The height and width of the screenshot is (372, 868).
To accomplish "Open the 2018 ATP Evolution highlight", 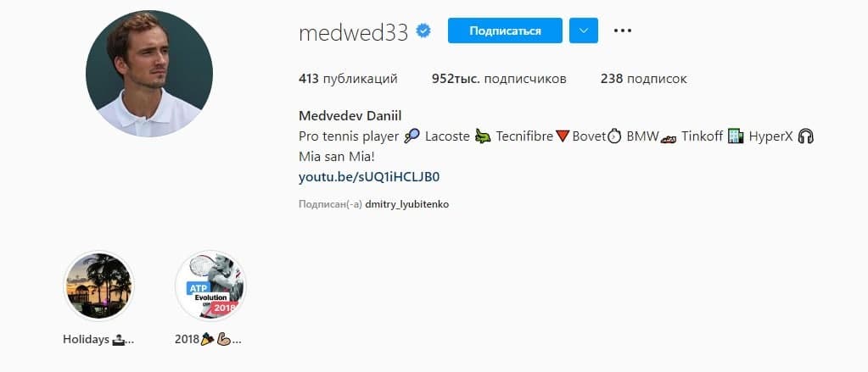I will point(210,286).
